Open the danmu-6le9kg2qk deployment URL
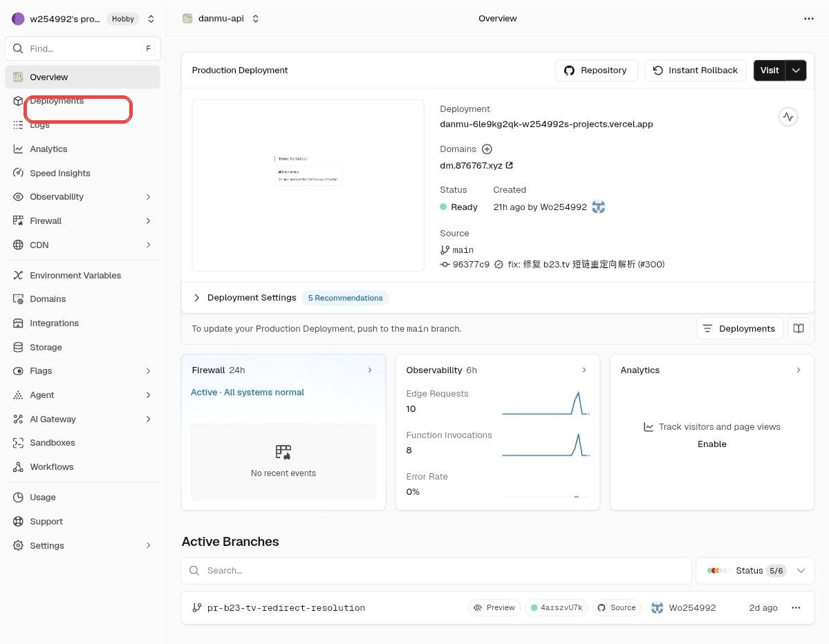Viewport: 829px width, 644px height. tap(546, 124)
